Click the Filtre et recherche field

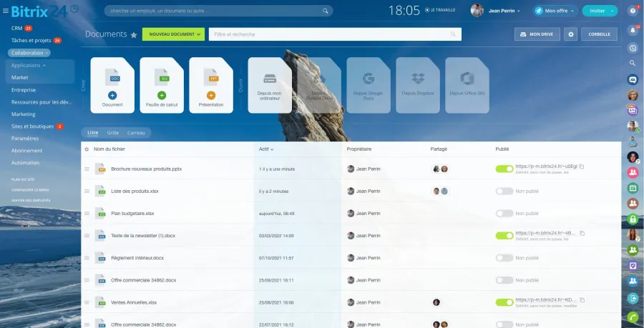pos(335,34)
